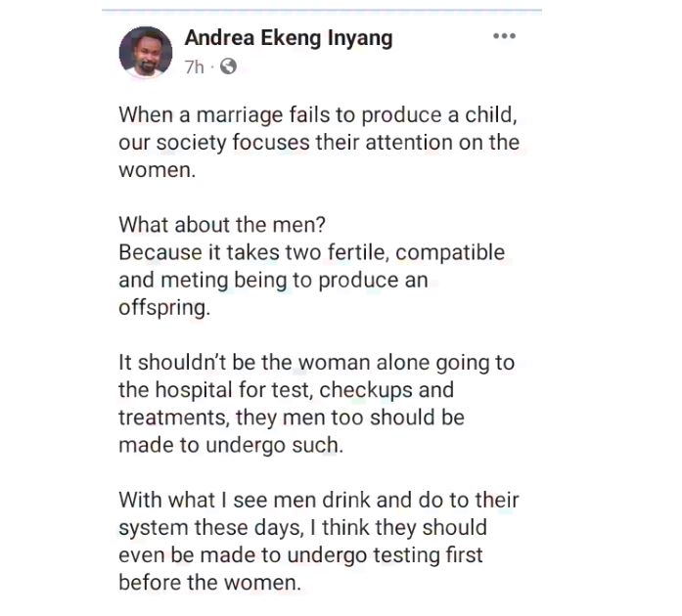Click the line "Because it takes two fertile, compatible"

click(311, 252)
